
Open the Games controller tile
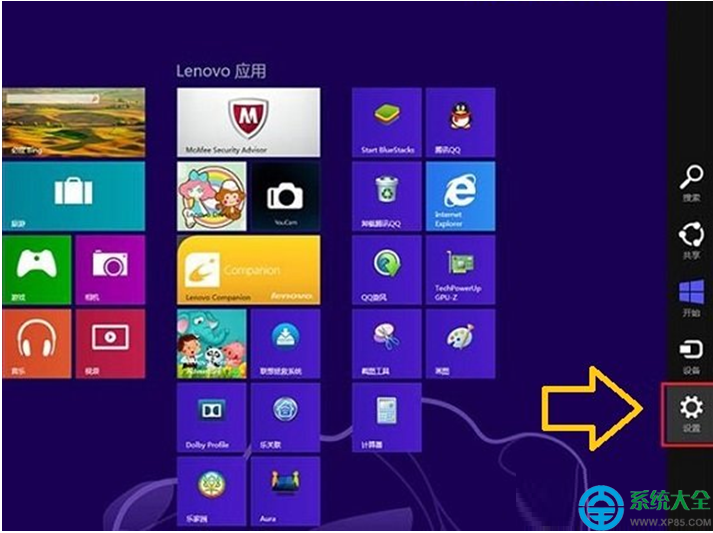coord(37,270)
